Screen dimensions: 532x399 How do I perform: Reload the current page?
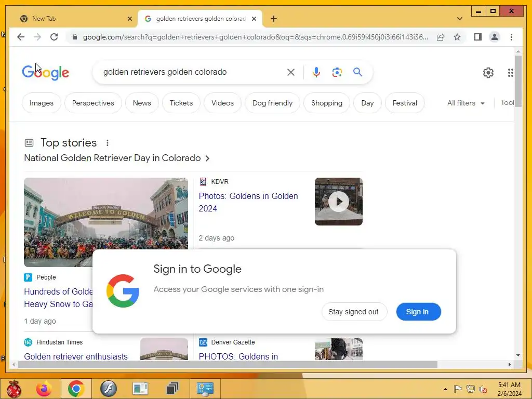(54, 37)
